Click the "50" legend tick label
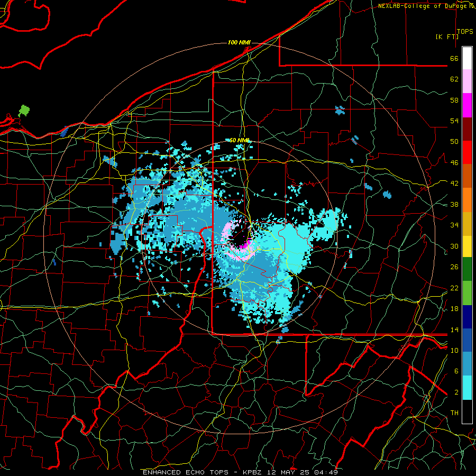The width and height of the screenshot is (476, 476). coord(454,142)
